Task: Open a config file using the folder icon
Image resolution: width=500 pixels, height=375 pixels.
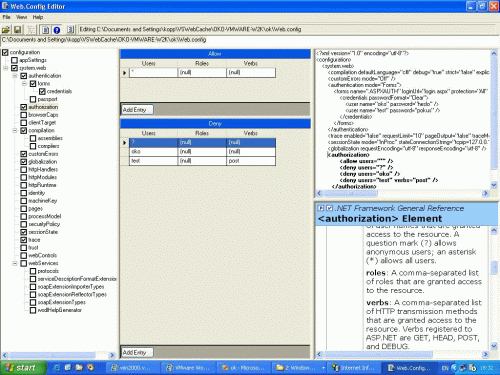Action: pyautogui.click(x=6, y=30)
